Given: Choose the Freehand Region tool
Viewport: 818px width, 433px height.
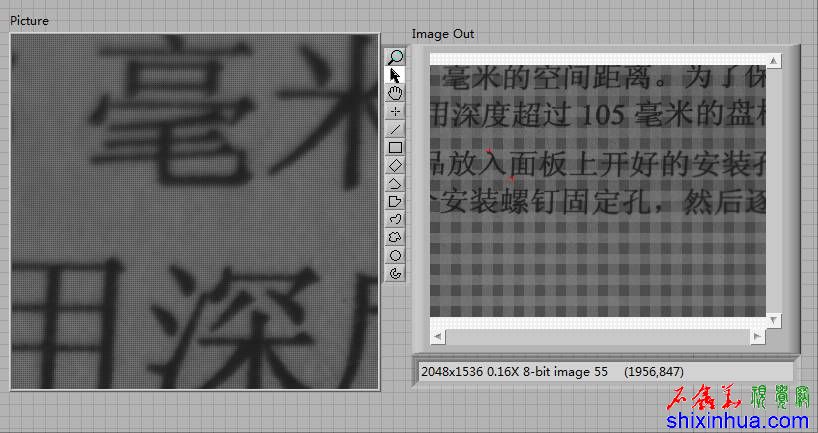Looking at the screenshot, I should pyautogui.click(x=396, y=237).
